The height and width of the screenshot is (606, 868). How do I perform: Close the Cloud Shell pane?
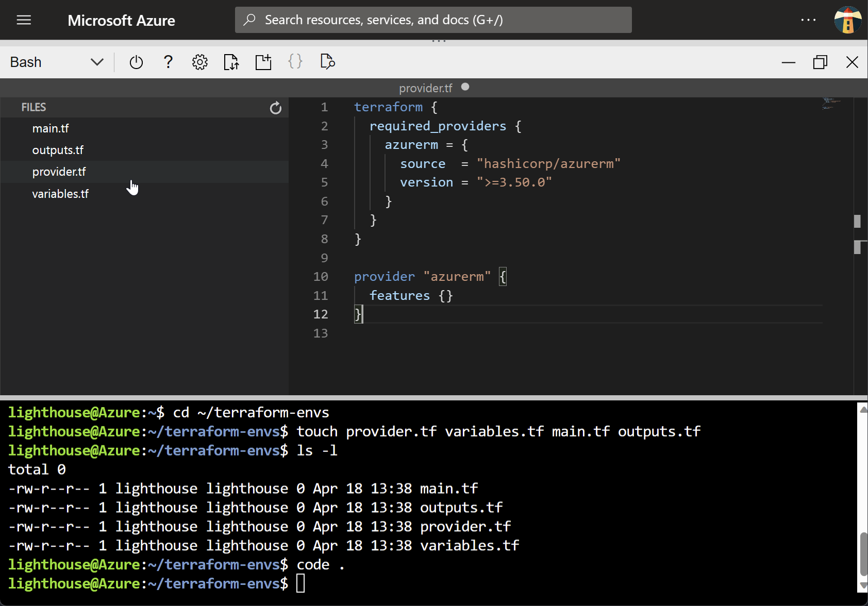click(x=852, y=62)
